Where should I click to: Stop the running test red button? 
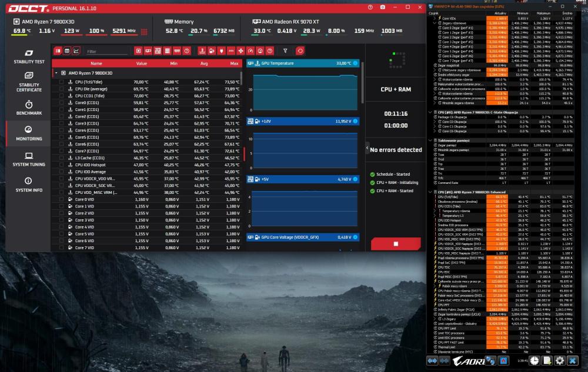pos(396,243)
